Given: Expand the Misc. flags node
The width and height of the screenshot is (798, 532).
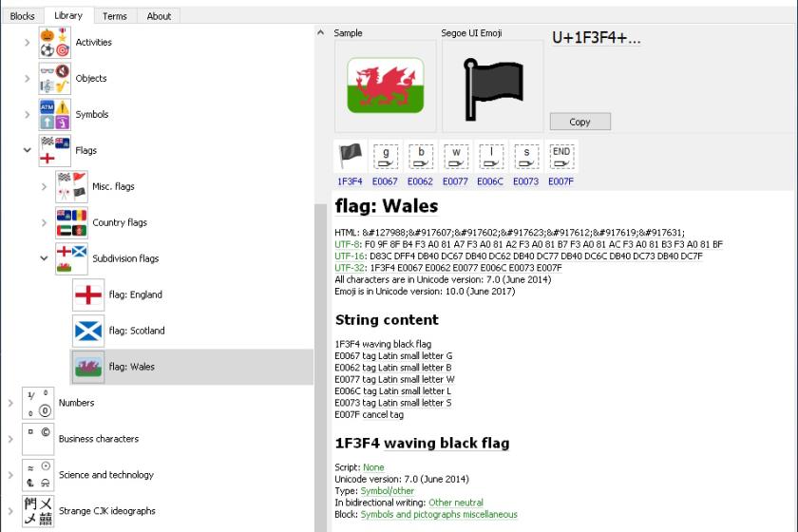Looking at the screenshot, I should (44, 187).
